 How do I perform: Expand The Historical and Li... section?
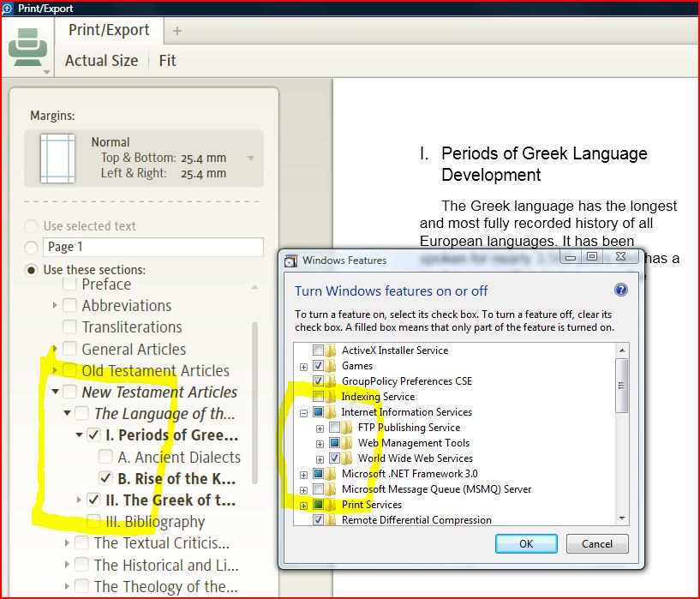click(x=67, y=565)
